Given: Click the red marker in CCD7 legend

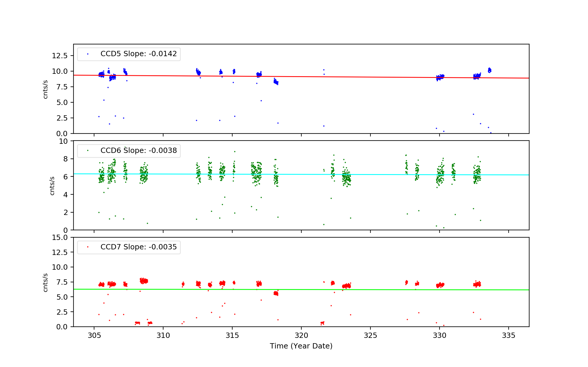Looking at the screenshot, I should click(x=88, y=247).
